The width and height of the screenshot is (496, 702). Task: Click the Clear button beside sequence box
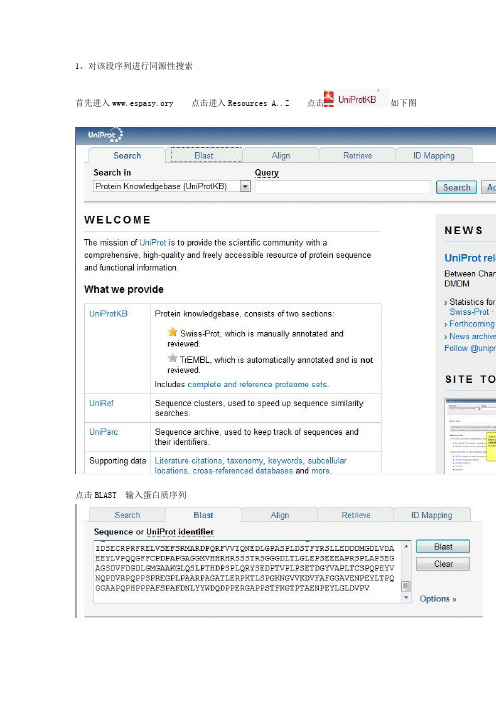click(x=443, y=564)
